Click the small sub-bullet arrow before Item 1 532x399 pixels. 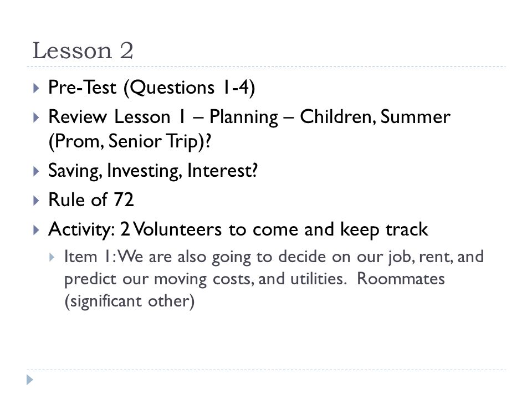click(x=52, y=257)
